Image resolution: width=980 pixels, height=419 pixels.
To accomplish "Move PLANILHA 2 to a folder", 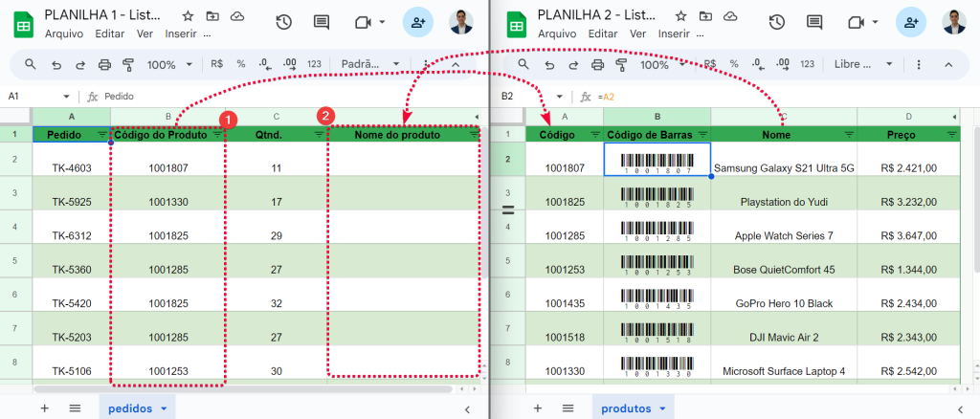I will (705, 16).
